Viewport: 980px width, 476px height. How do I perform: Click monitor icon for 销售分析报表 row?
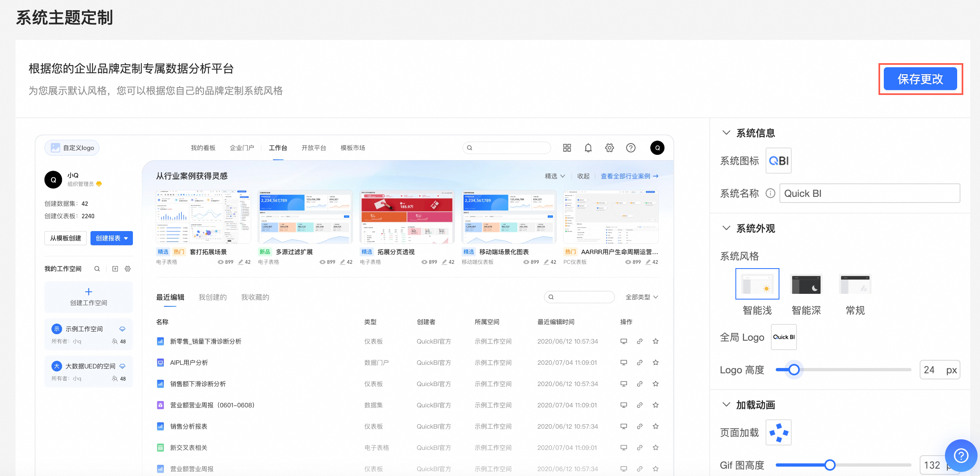(x=623, y=426)
